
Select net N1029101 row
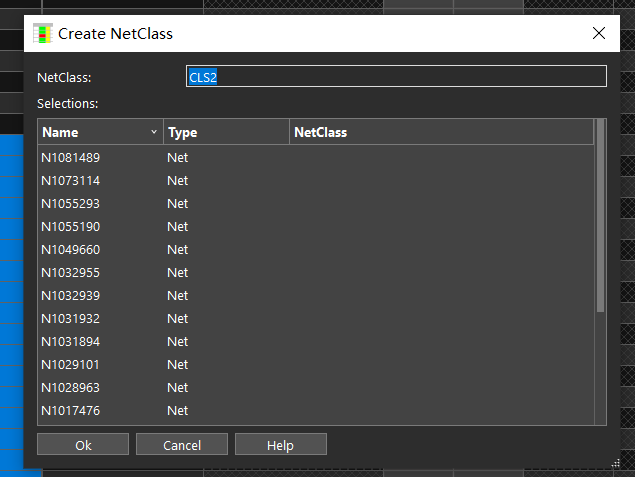pyautogui.click(x=316, y=365)
